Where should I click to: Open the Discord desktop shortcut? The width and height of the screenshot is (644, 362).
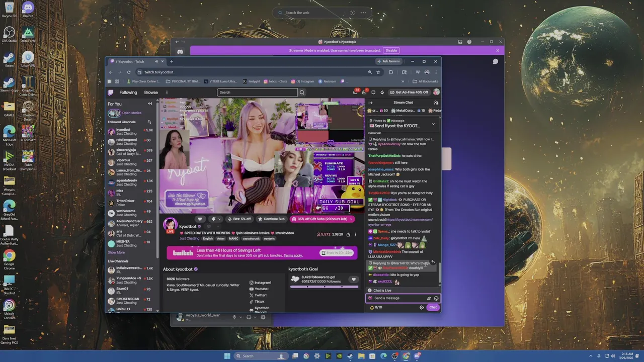(x=28, y=10)
